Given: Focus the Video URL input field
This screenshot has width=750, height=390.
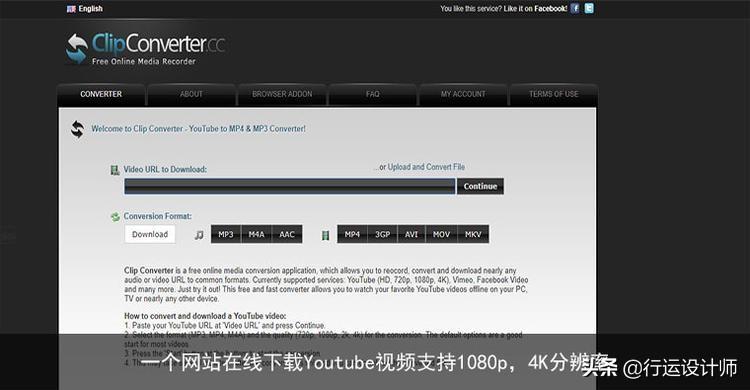Looking at the screenshot, I should point(290,187).
